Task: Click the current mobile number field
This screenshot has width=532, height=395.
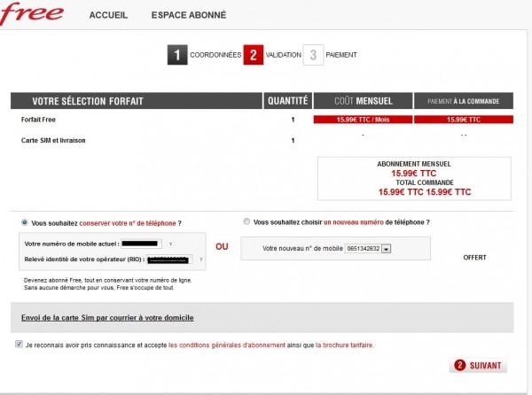Action: [x=141, y=244]
